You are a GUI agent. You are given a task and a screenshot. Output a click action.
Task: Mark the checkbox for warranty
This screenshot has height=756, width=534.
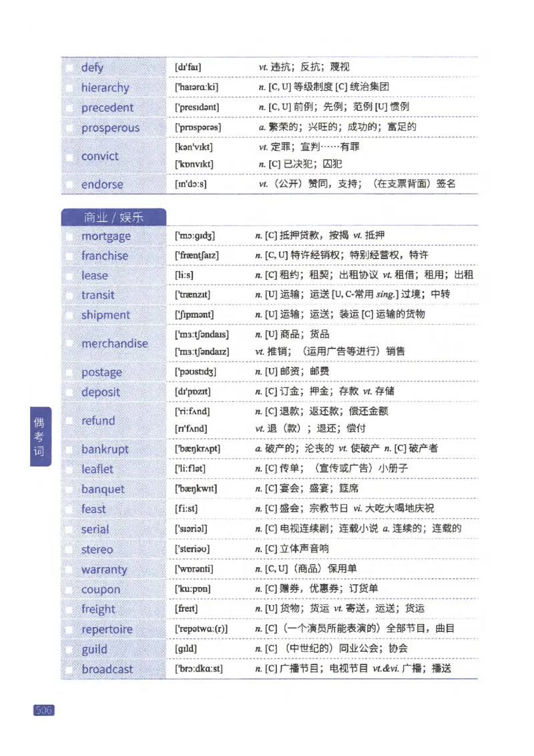tap(69, 569)
